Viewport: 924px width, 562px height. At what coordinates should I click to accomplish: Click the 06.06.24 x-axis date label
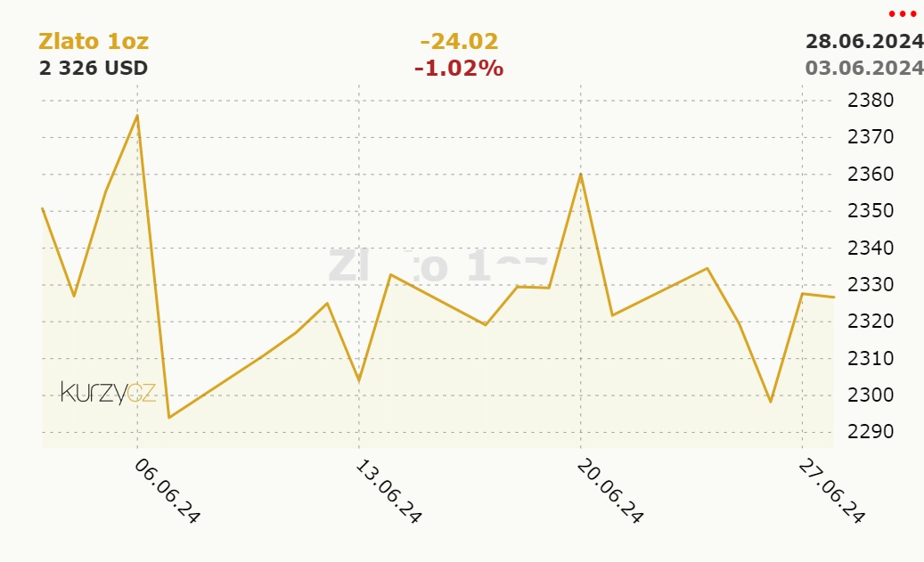point(168,491)
